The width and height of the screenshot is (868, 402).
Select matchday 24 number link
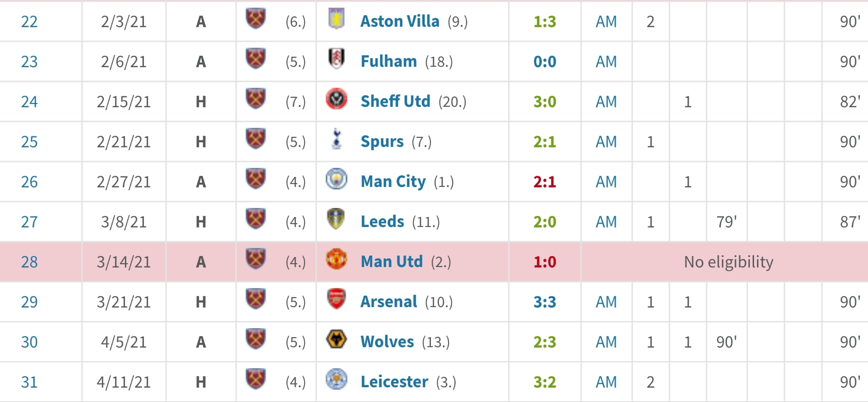pyautogui.click(x=29, y=102)
